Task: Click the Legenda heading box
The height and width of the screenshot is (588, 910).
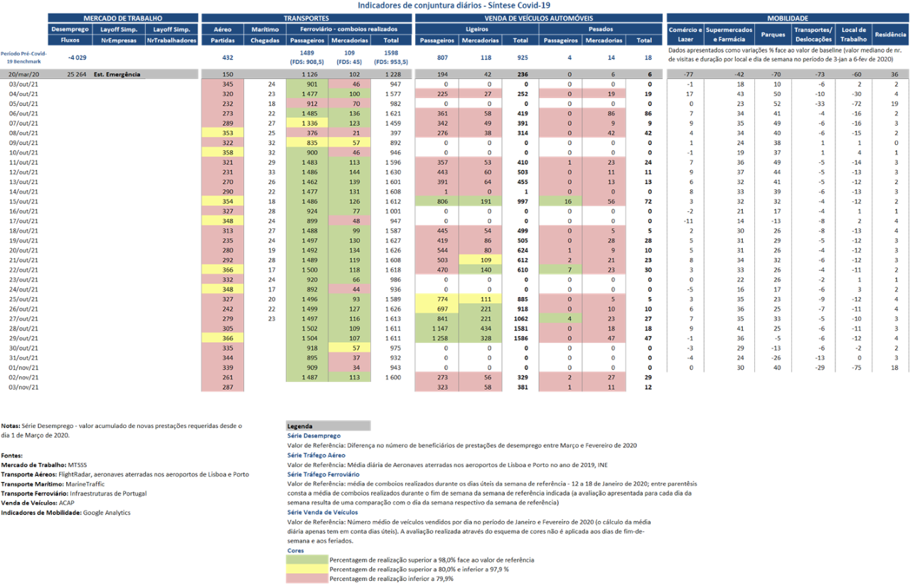Action: coord(328,426)
